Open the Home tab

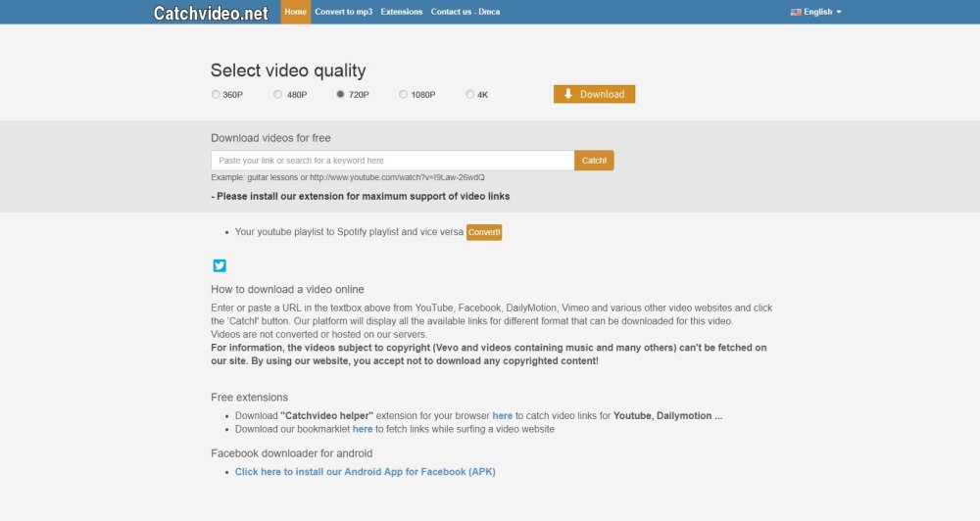pyautogui.click(x=295, y=12)
